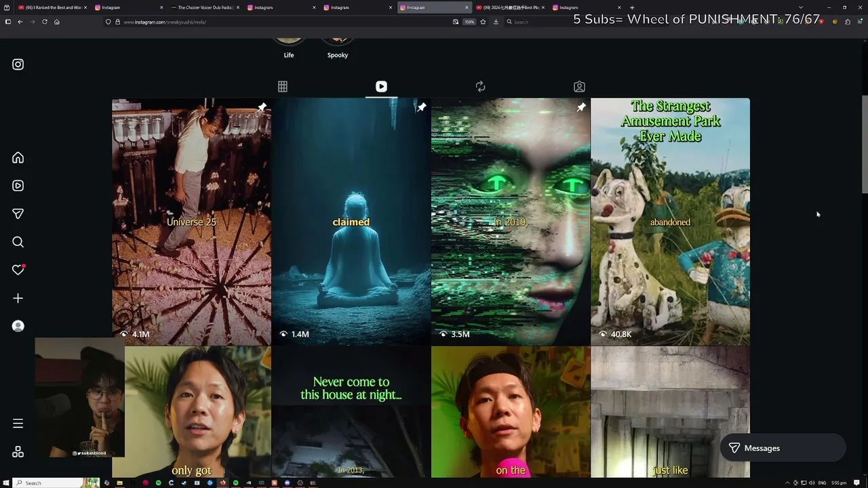Image resolution: width=868 pixels, height=488 pixels.
Task: Open Discord from the taskbar
Action: 288,483
